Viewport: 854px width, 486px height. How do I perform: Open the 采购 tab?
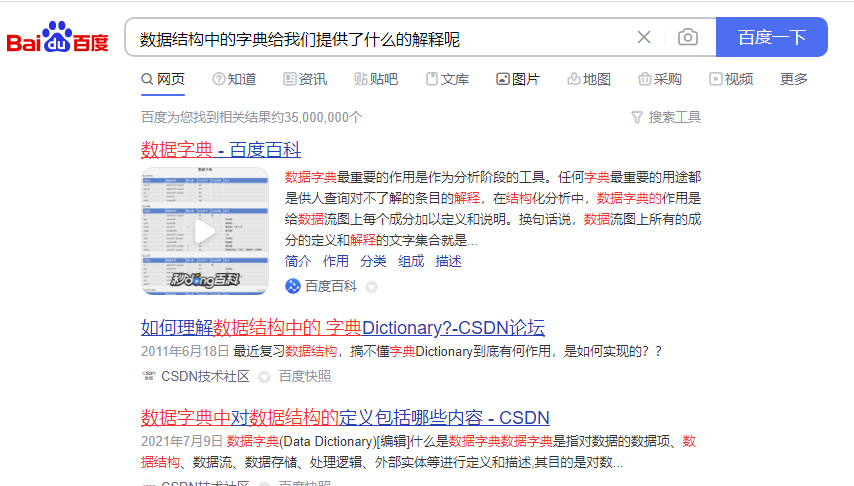coord(660,80)
